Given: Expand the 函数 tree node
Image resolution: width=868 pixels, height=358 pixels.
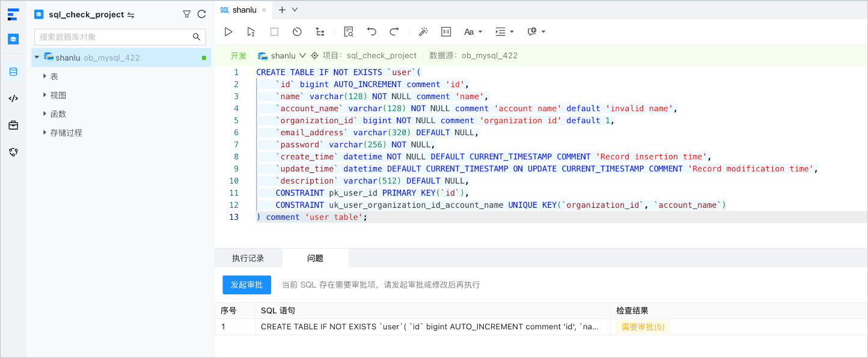Looking at the screenshot, I should coord(45,114).
